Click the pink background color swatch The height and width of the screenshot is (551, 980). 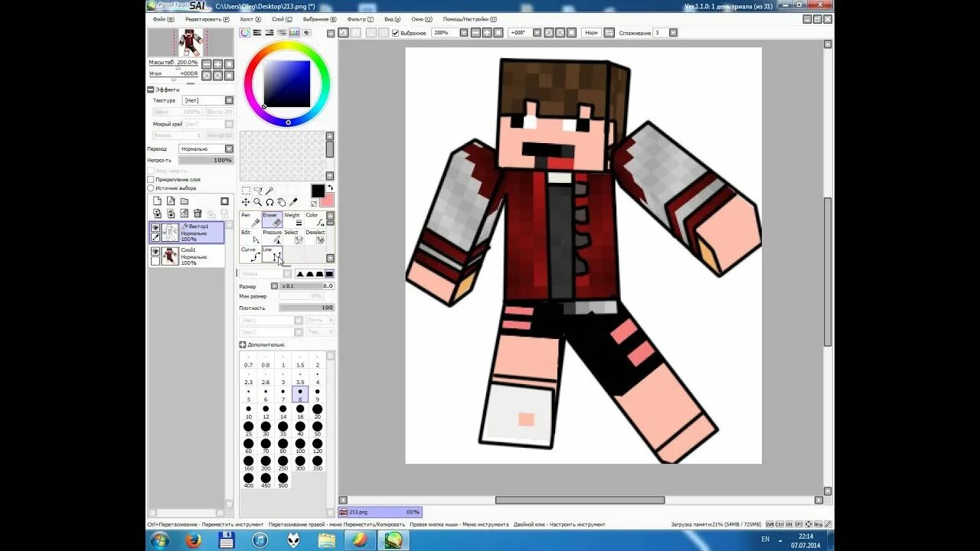coord(328,201)
